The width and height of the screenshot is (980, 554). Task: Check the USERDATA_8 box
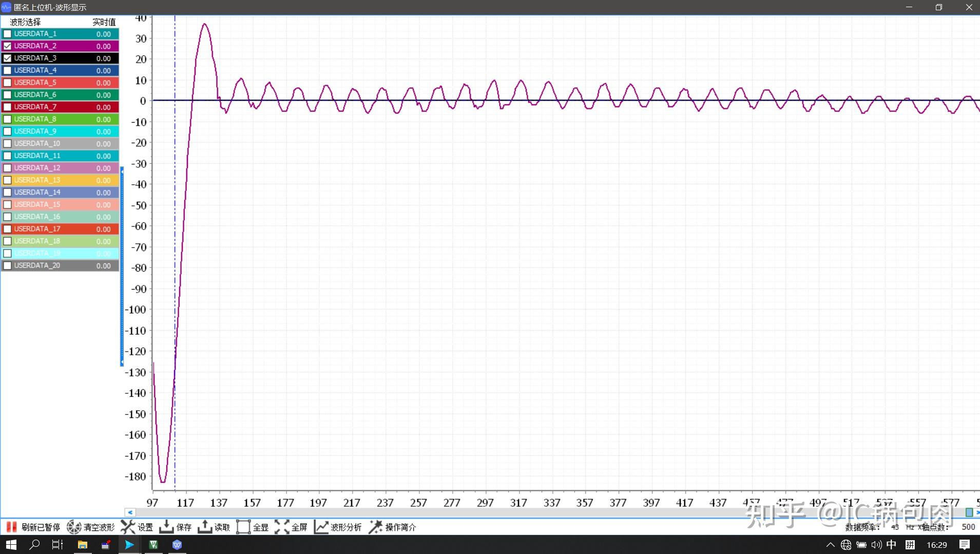tap(7, 119)
